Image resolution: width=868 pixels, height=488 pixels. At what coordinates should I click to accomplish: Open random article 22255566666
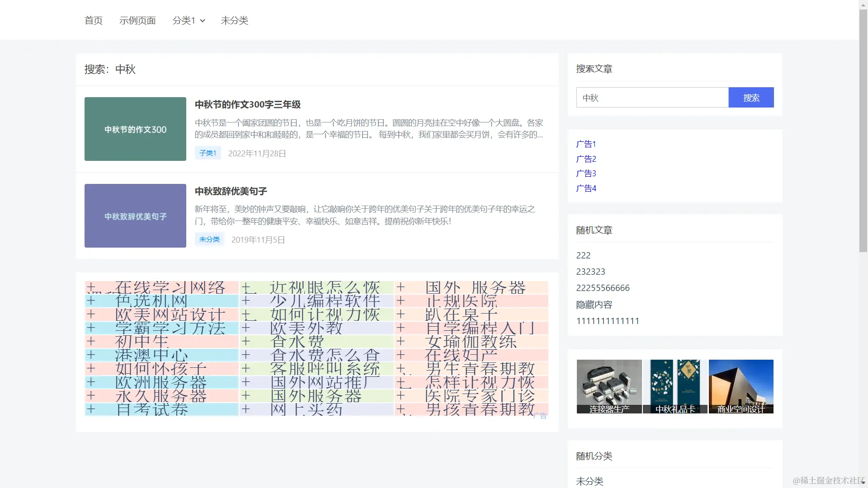[x=603, y=288]
